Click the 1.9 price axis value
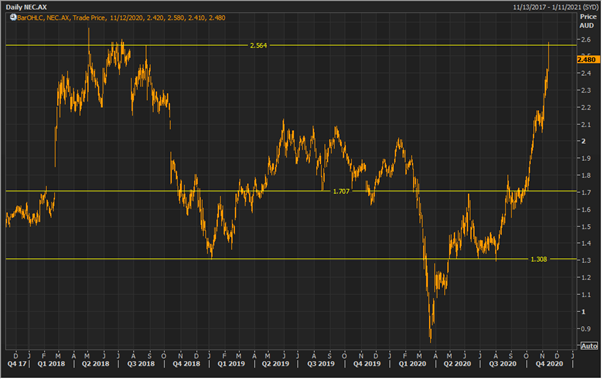This screenshot has height=379, width=602. [585, 159]
